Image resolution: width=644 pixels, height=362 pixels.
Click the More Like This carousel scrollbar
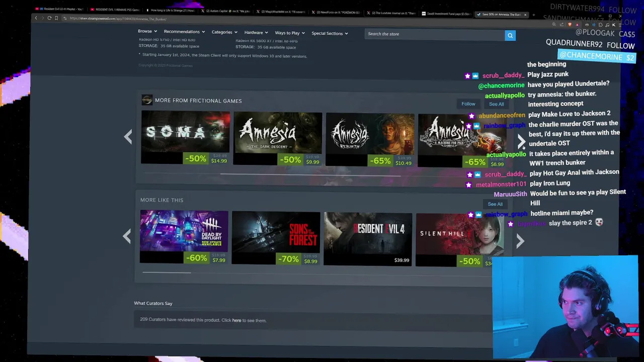[167, 273]
